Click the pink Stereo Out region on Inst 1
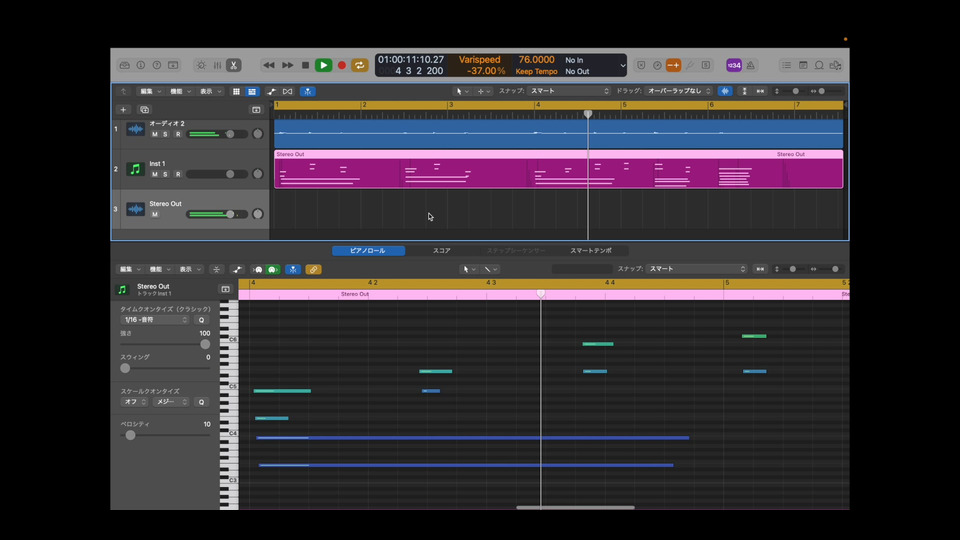960x540 pixels. (x=558, y=169)
